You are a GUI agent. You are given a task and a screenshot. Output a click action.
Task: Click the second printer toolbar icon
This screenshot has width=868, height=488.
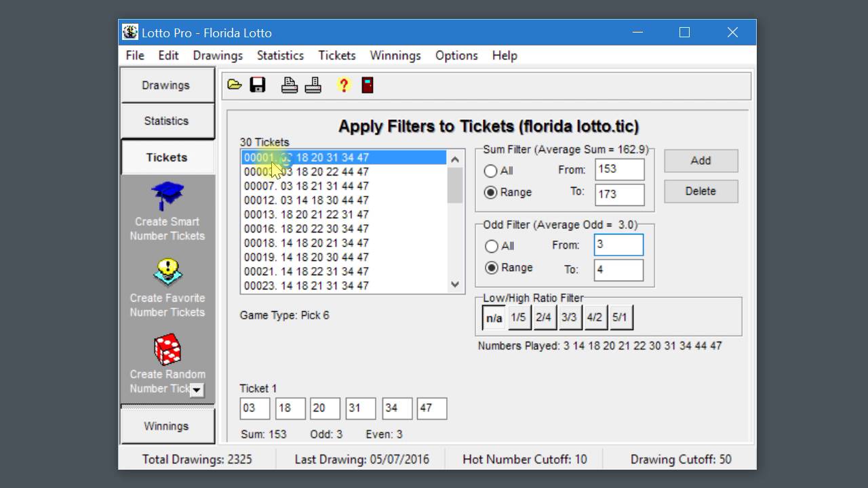pos(313,85)
